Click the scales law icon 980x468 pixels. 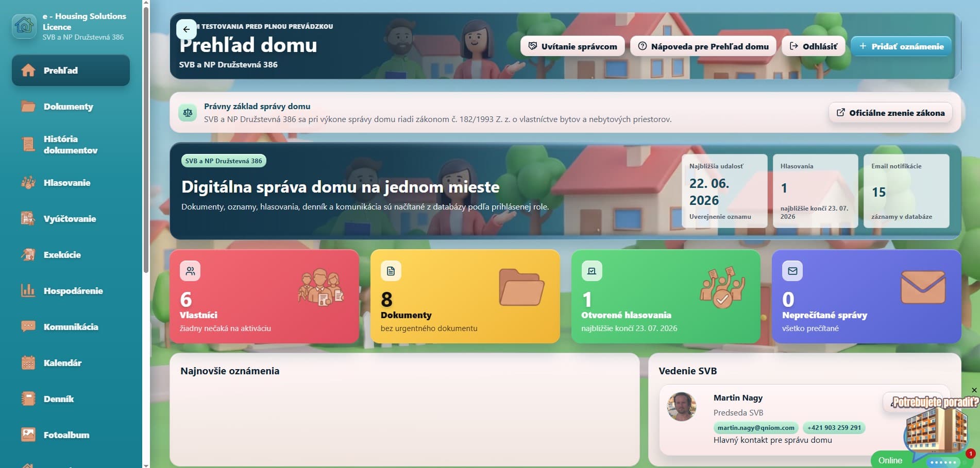[x=188, y=113]
